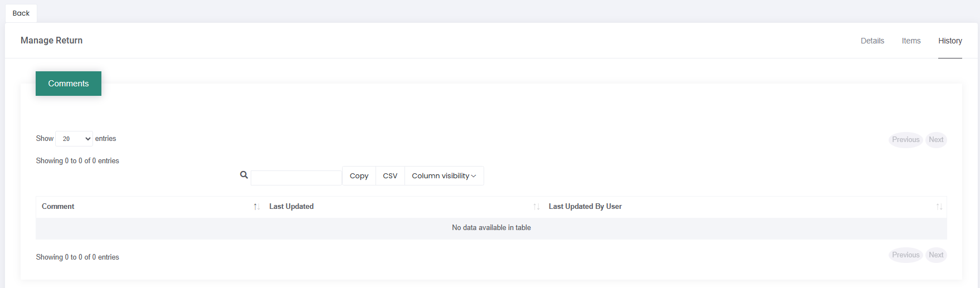Open the green Comments button
The height and width of the screenshot is (288, 980).
(x=69, y=84)
